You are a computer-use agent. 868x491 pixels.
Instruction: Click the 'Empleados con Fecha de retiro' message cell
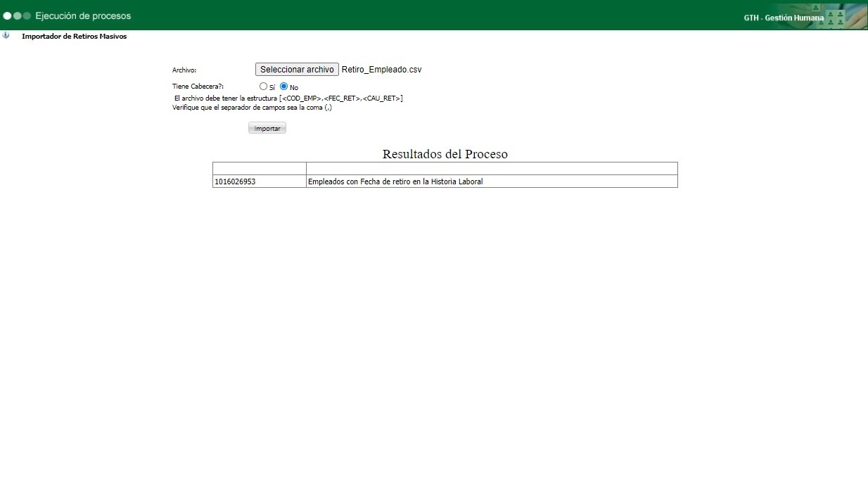click(492, 181)
